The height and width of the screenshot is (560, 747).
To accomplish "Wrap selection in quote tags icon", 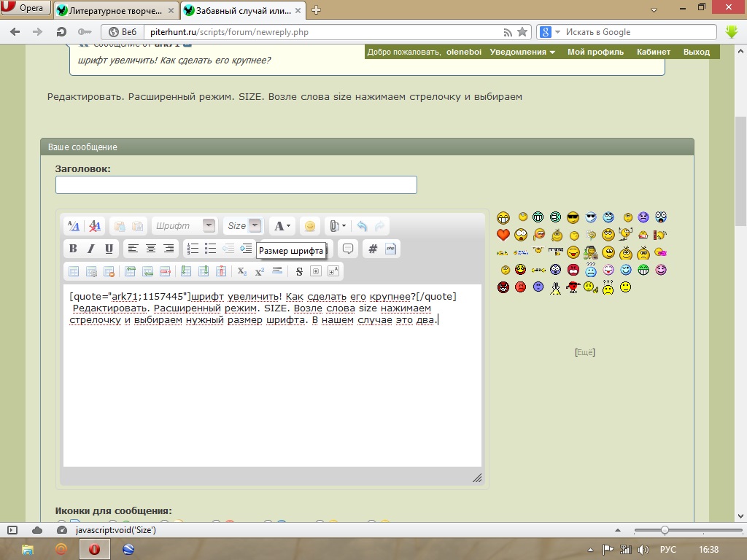I will [x=348, y=249].
